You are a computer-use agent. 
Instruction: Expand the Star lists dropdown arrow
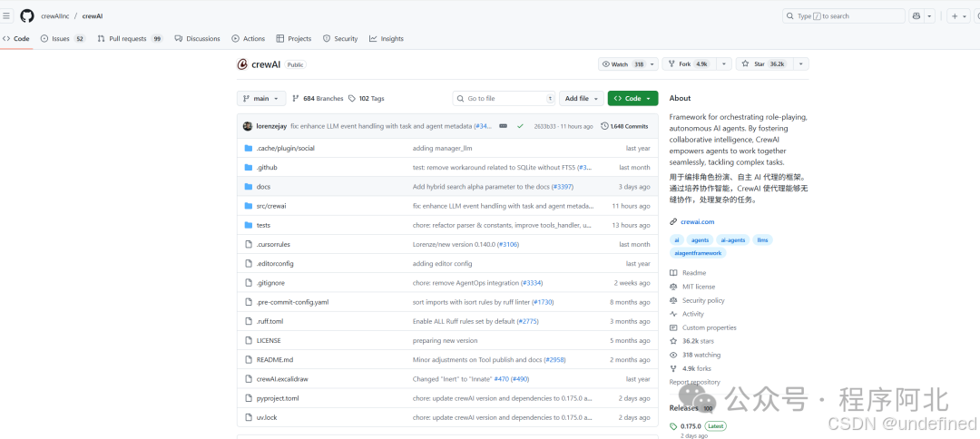coord(801,64)
